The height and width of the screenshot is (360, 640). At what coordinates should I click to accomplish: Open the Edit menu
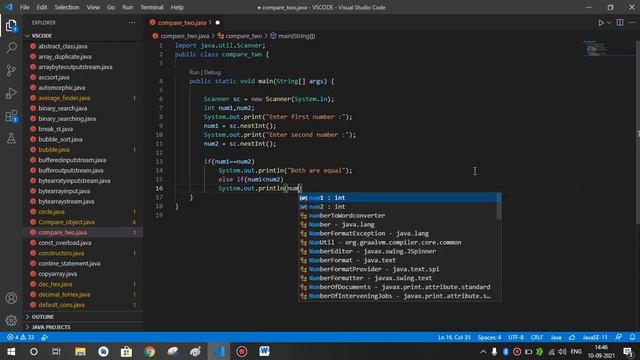tap(42, 7)
